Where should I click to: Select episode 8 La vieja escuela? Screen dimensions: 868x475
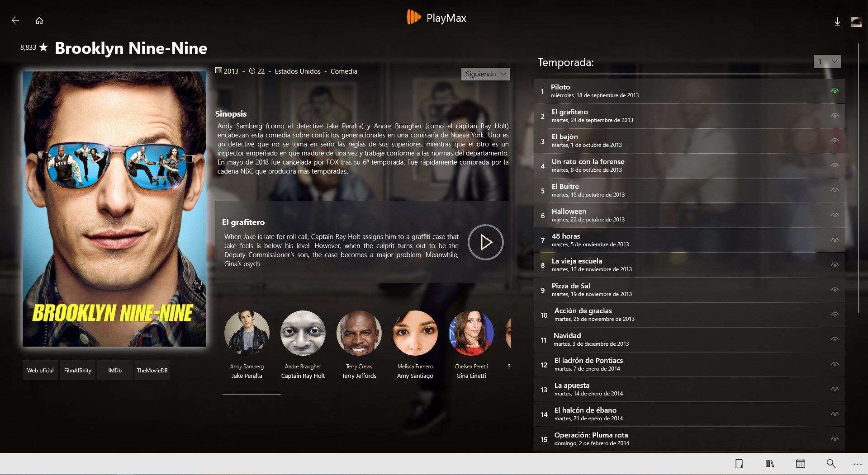[x=690, y=265]
